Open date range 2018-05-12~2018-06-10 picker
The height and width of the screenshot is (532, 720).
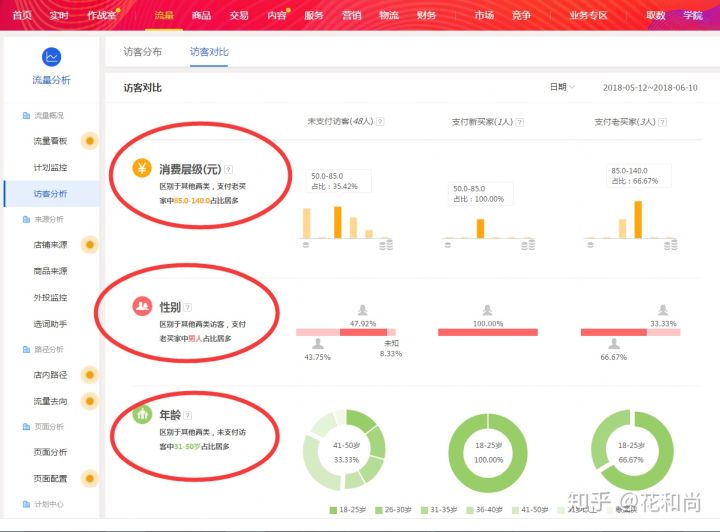[650, 88]
